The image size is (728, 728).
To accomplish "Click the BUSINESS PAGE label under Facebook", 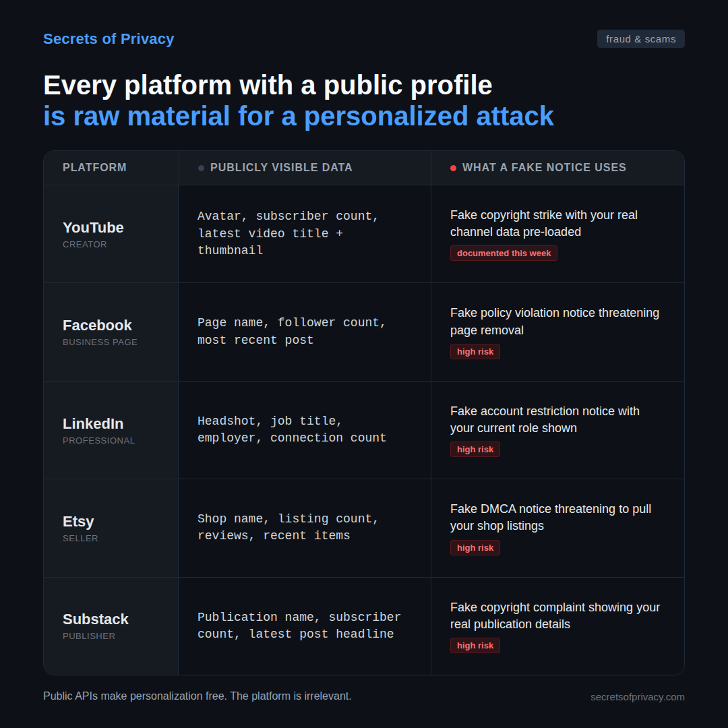I will click(x=100, y=342).
